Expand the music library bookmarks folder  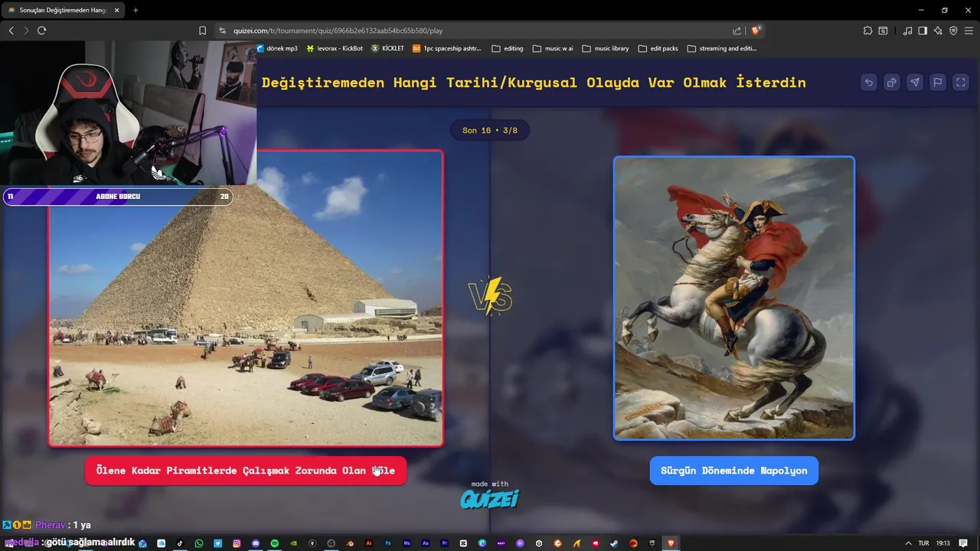tap(606, 48)
